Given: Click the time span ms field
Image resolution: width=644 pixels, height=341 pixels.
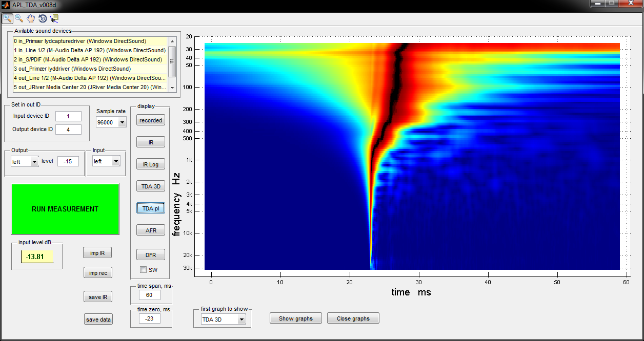Looking at the screenshot, I should pyautogui.click(x=150, y=295).
